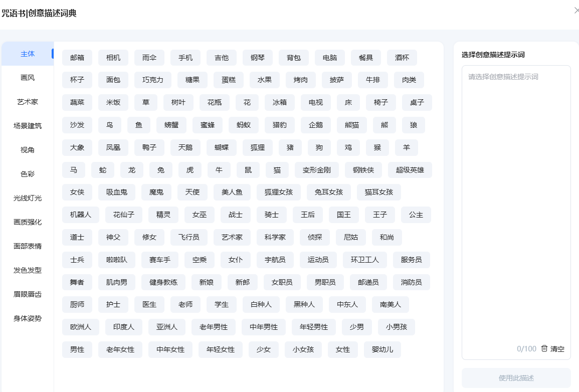Click the 使用此描述 button
Screen dimensions: 579x392
coord(516,378)
